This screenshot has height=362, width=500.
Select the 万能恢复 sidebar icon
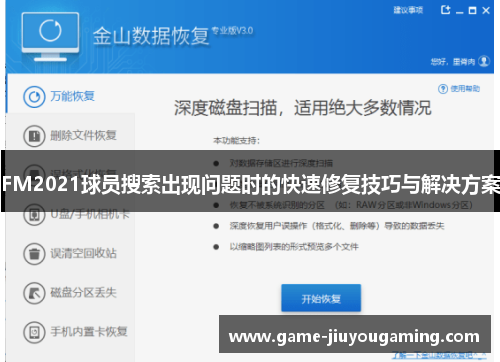point(34,97)
